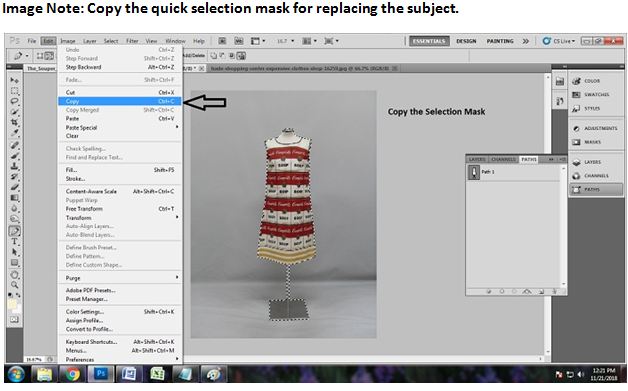Screen dimensions: 628x391
Task: Choose Content-Aware Scale menu entry
Action: [120, 191]
